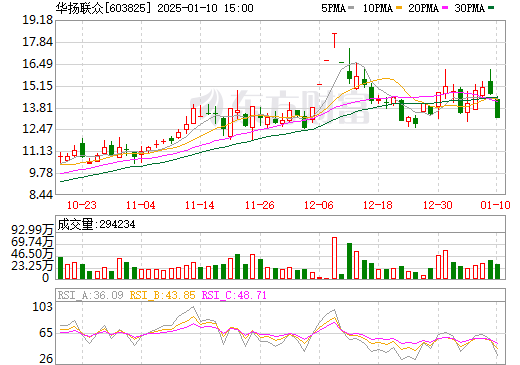Click the tallest green volume bar
520x365 pixels.
pos(349,261)
